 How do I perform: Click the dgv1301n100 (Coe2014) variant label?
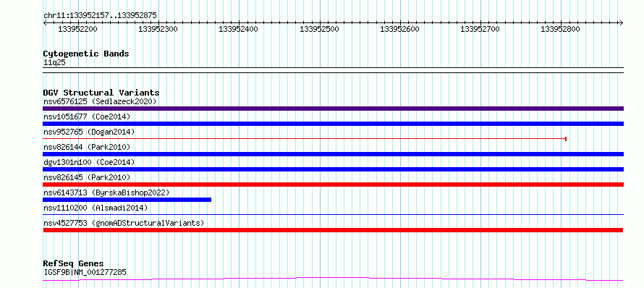point(89,162)
